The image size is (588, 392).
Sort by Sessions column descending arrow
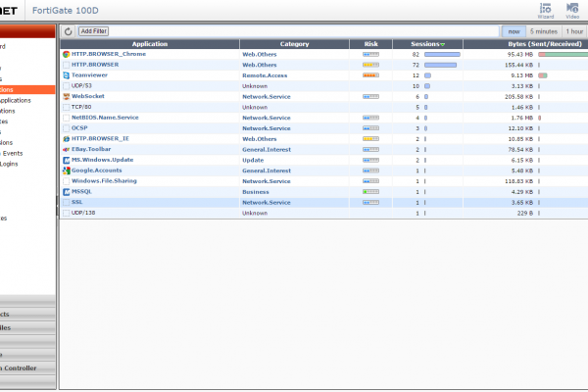(x=443, y=44)
